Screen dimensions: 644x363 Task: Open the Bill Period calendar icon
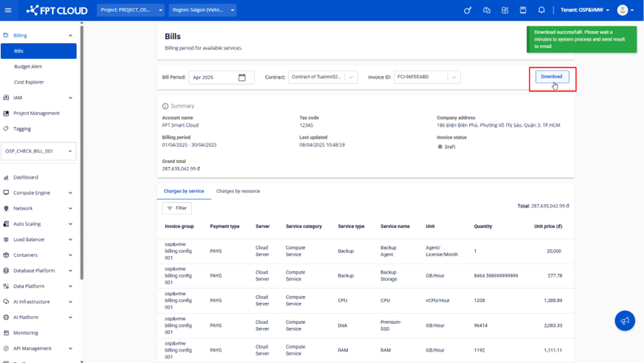pos(242,77)
